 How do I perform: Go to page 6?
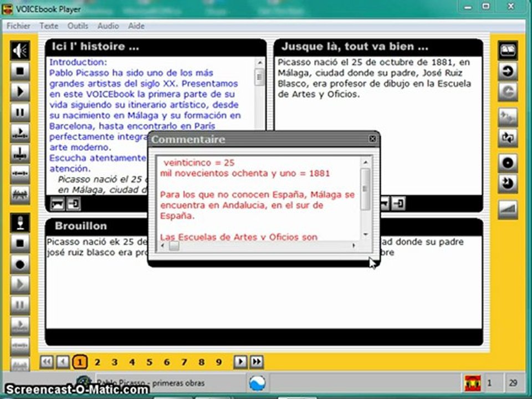167,362
